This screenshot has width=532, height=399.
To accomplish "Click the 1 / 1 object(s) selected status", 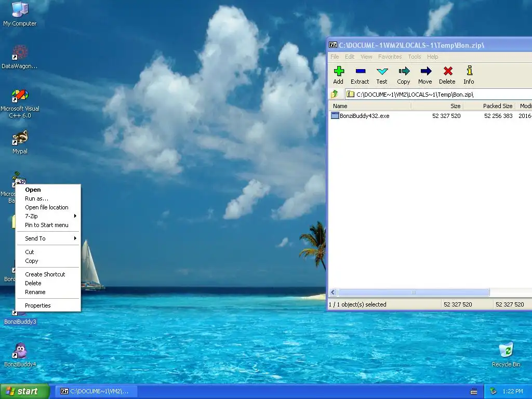I will pyautogui.click(x=357, y=304).
